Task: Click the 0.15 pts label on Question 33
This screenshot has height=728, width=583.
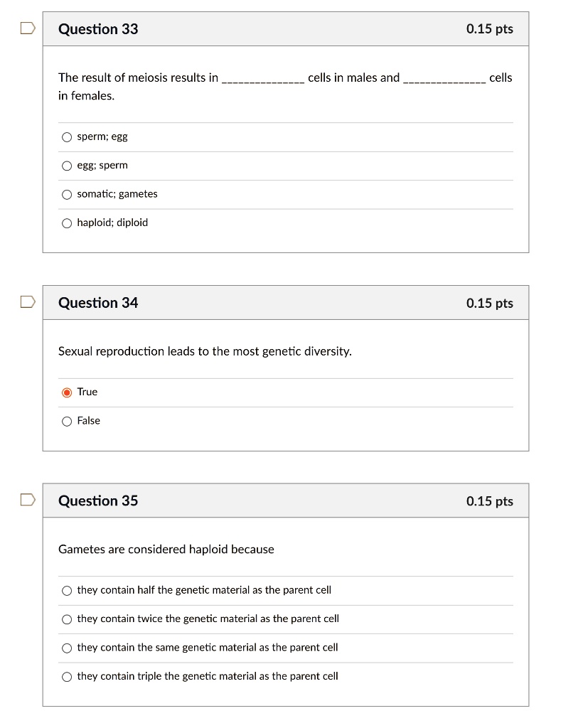Action: pyautogui.click(x=488, y=29)
